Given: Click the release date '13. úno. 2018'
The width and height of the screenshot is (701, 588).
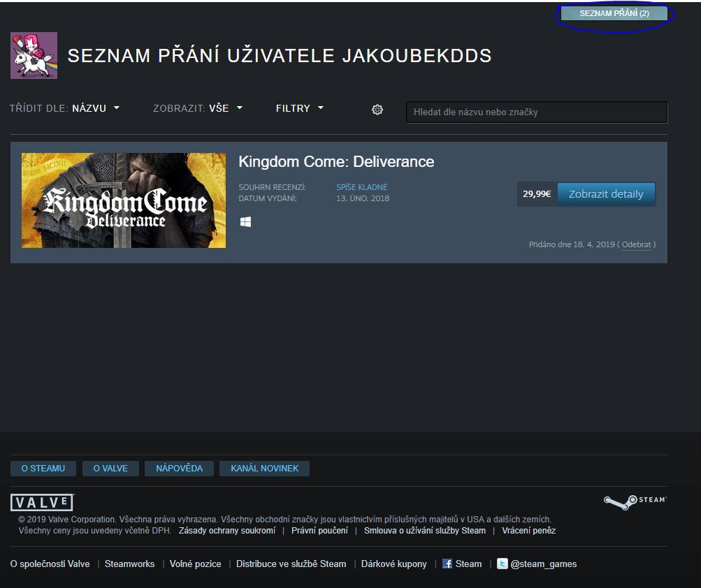Looking at the screenshot, I should (x=363, y=198).
